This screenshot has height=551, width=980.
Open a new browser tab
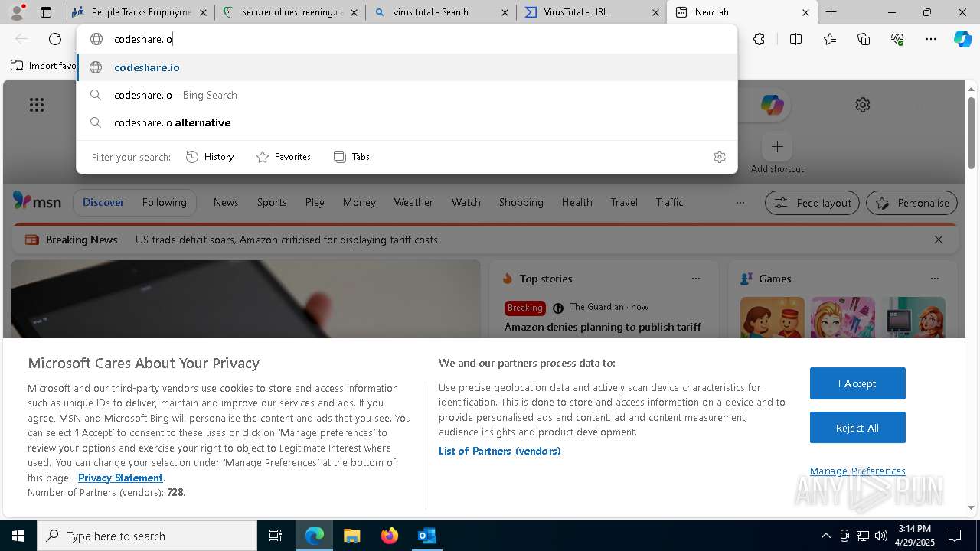(831, 12)
